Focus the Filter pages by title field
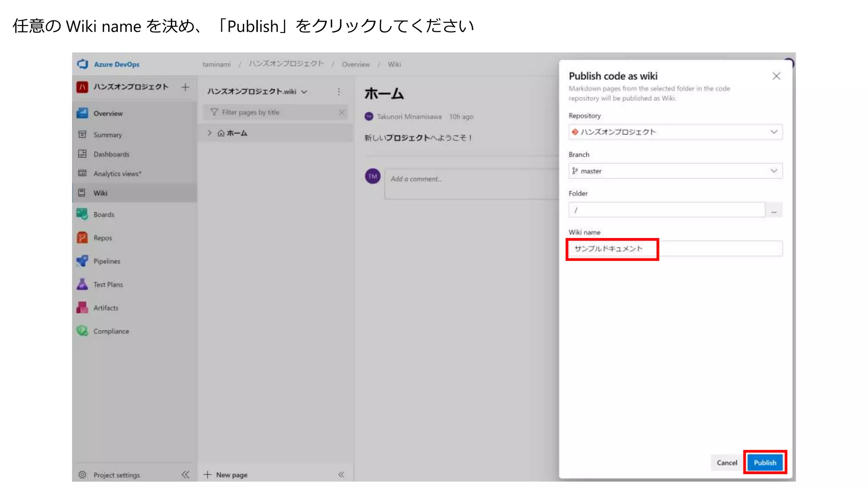 [276, 112]
